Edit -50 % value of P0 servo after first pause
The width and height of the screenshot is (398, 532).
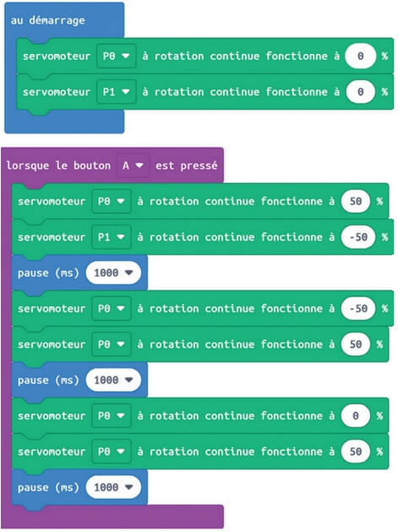tap(358, 308)
